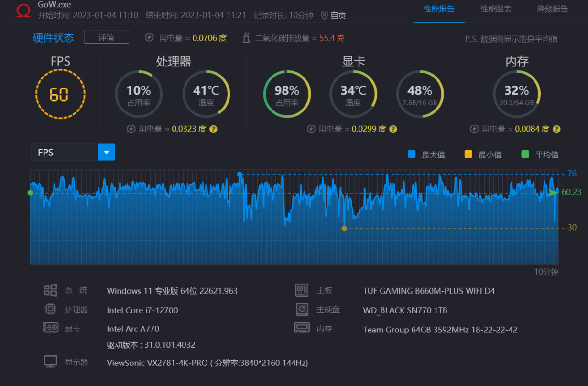This screenshot has height=386, width=588.
Task: Click the 详情 button
Action: pos(106,37)
